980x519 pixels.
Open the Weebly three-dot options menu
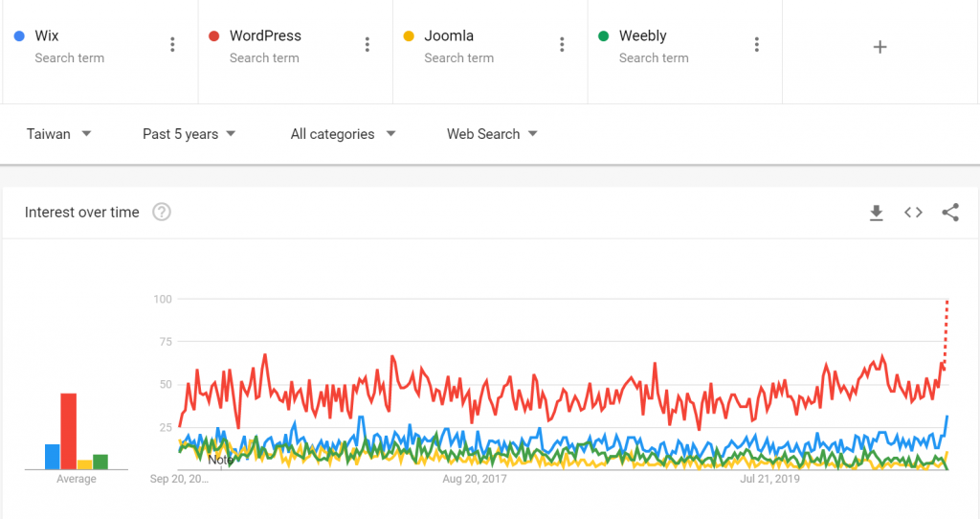(757, 45)
